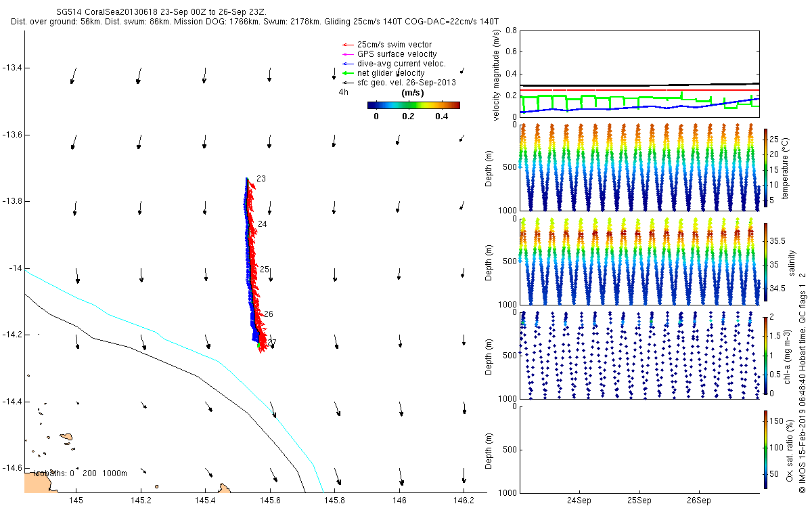Click the green net glider velocity arrow

pos(347,73)
